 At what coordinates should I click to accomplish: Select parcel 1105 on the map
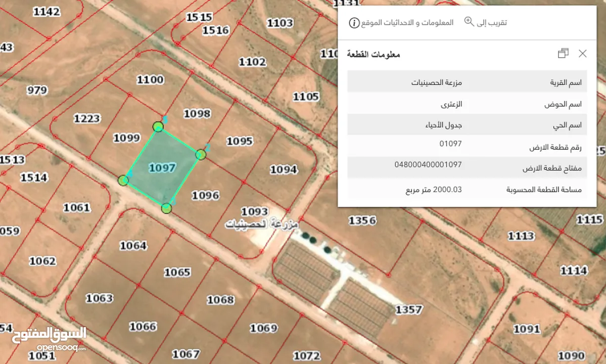coord(306,97)
